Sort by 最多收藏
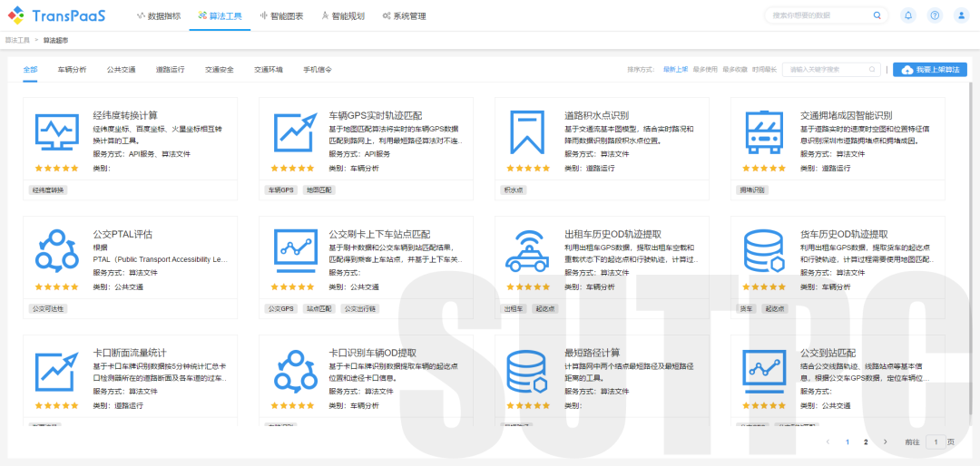The height and width of the screenshot is (466, 980). pos(735,70)
